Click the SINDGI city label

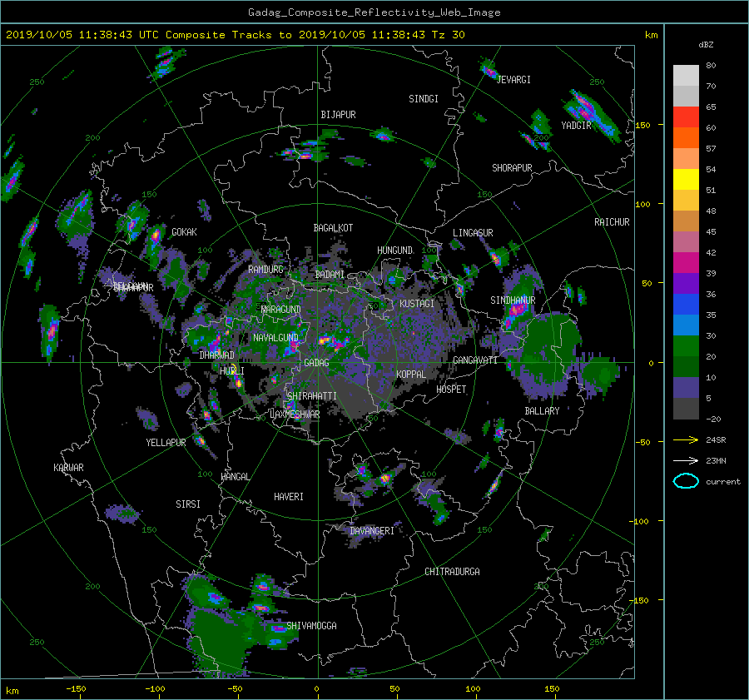pos(424,99)
